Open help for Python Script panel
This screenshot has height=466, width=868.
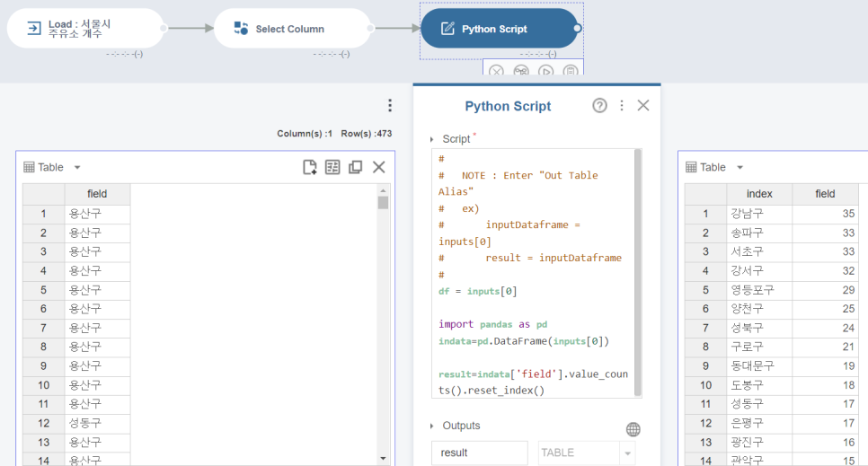[x=599, y=105]
